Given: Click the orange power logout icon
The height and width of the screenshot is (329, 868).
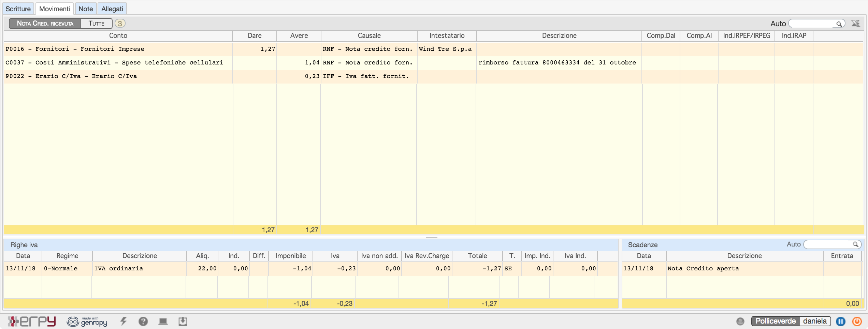Looking at the screenshot, I should [857, 321].
